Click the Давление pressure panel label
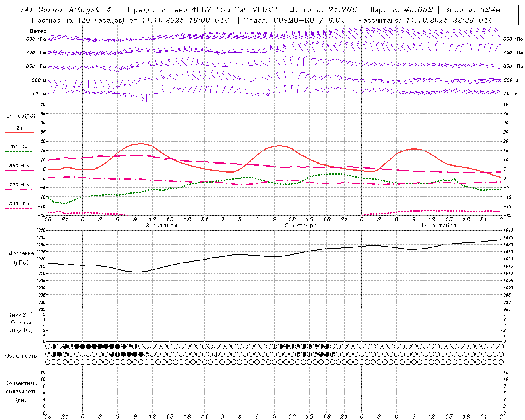This screenshot has width=525, height=420. 21,253
